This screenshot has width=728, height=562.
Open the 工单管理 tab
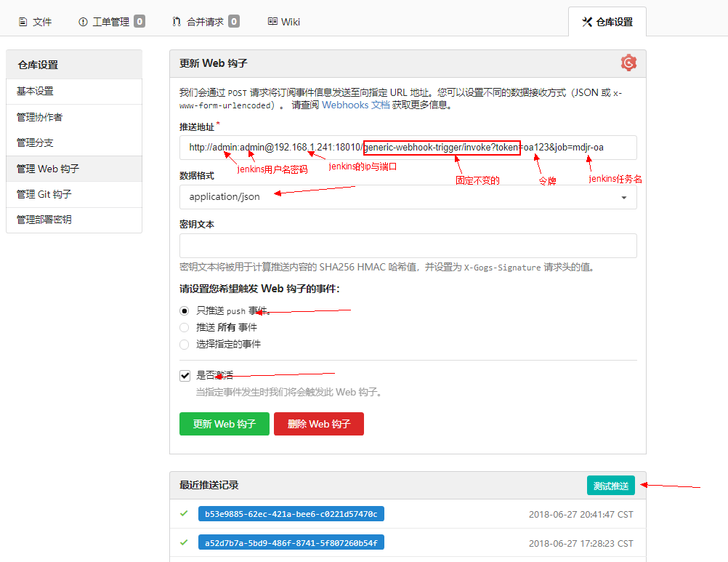tap(111, 22)
